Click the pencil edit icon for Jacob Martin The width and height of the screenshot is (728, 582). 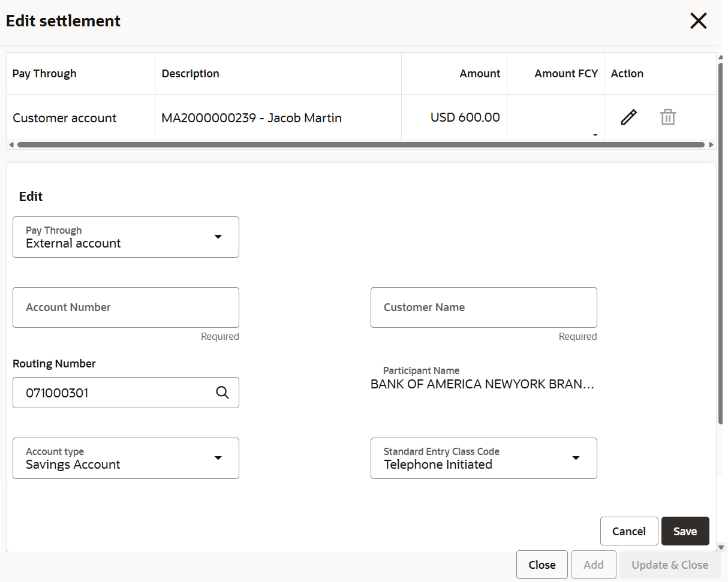click(x=628, y=117)
